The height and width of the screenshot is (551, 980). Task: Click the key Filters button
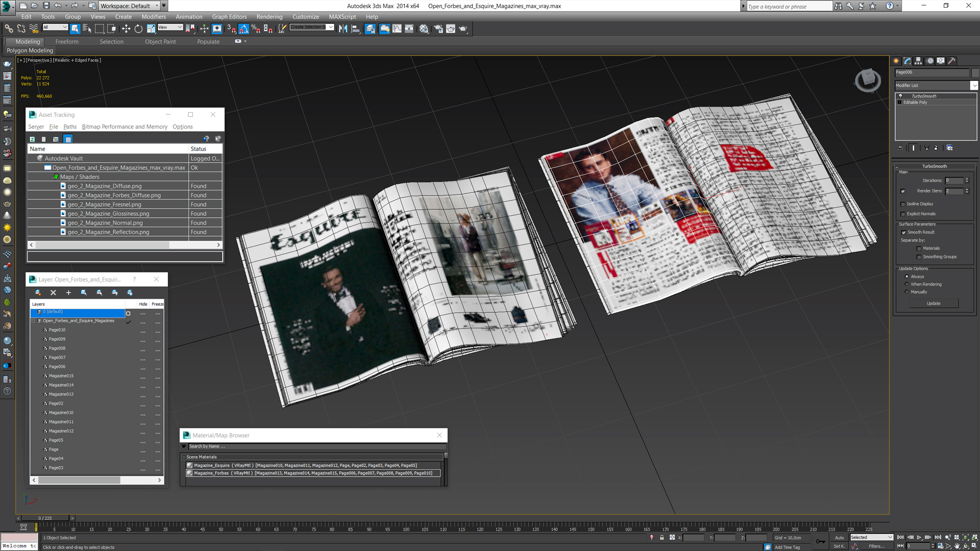[x=877, y=546]
